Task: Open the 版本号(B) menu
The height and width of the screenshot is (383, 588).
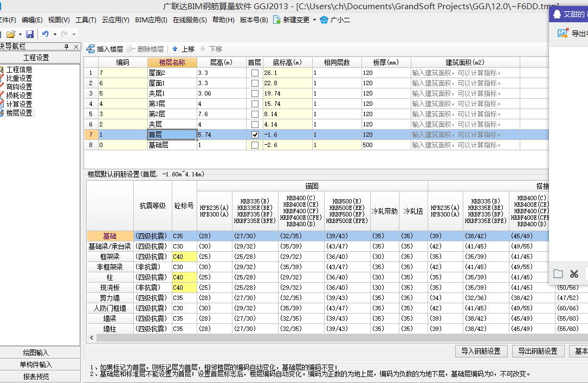Action: click(254, 20)
